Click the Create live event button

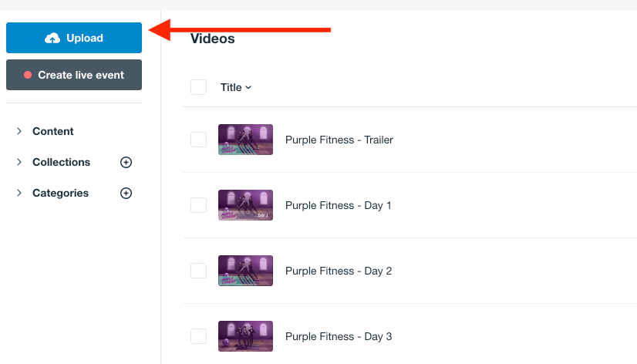pos(74,75)
